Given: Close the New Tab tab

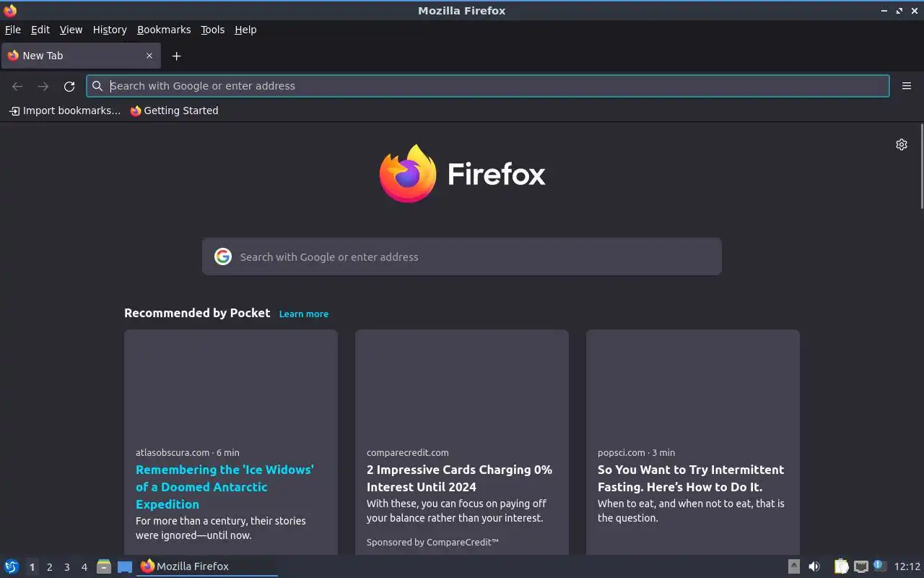Looking at the screenshot, I should [149, 56].
